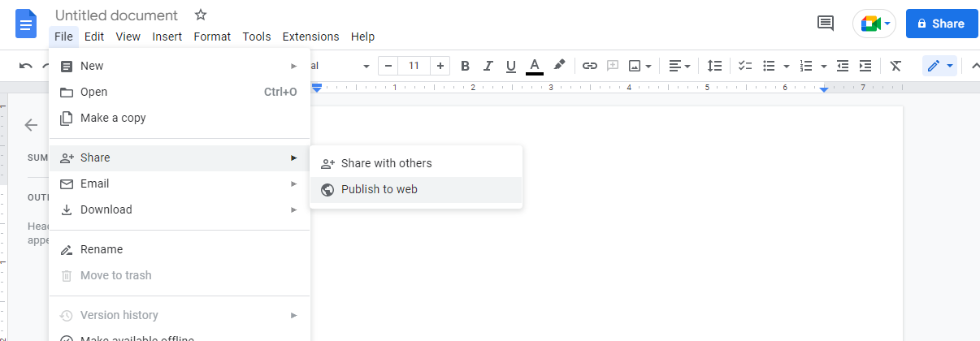980x341 pixels.
Task: Open text alignment options
Action: click(679, 66)
